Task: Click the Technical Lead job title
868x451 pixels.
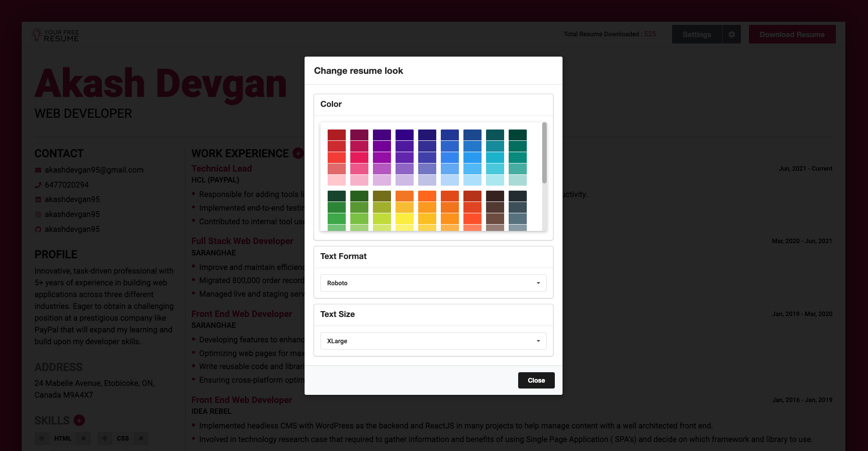Action: click(x=222, y=168)
